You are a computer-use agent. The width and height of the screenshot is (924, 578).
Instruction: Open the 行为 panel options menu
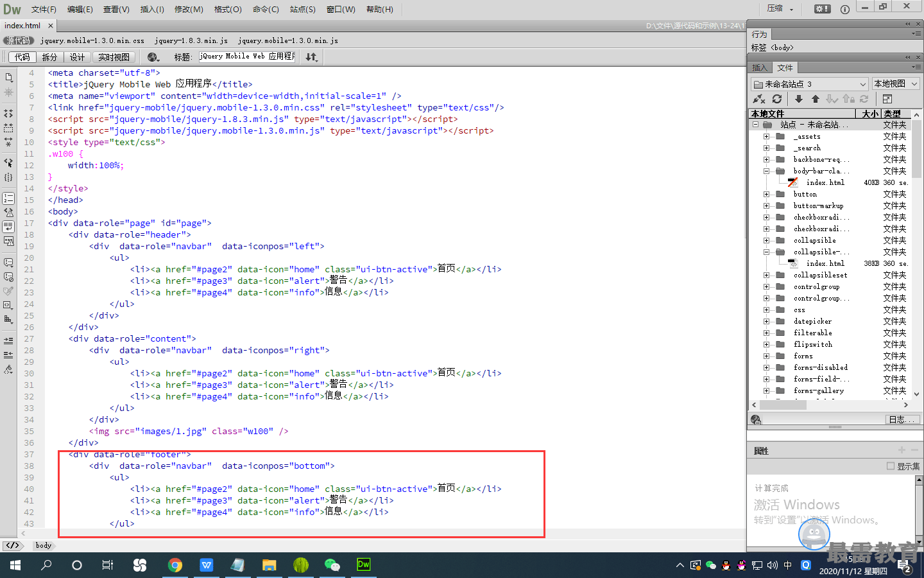pyautogui.click(x=916, y=34)
